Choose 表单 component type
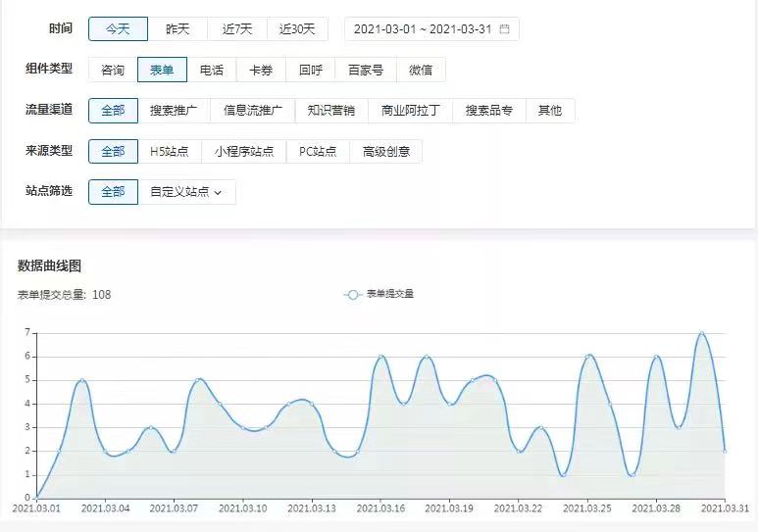 162,70
